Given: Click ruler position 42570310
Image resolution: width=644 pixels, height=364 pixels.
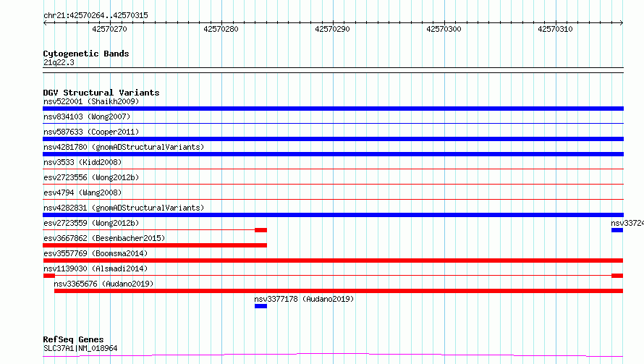Looking at the screenshot, I should coord(555,29).
